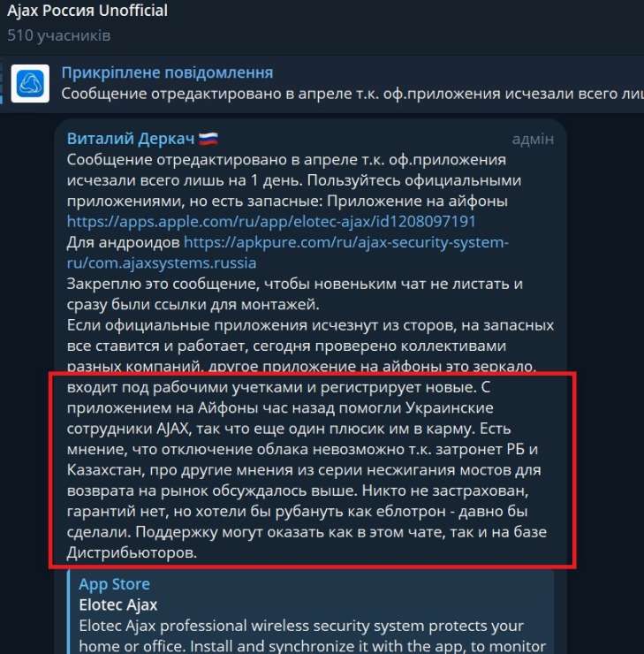Click the "Прикріплене повідомлення" pinned label

point(167,72)
